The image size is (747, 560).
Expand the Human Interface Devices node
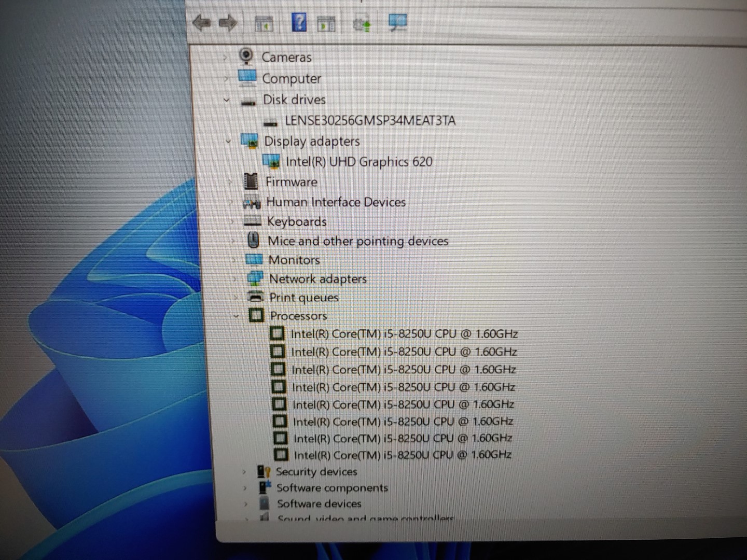pos(231,202)
